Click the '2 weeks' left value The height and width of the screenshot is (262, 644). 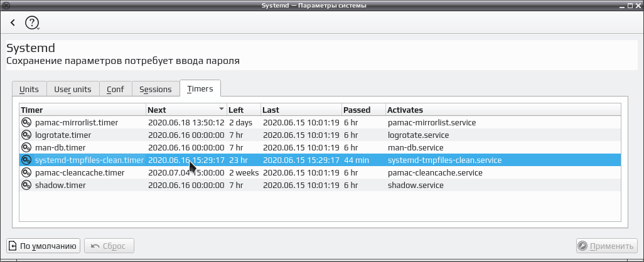tap(244, 172)
